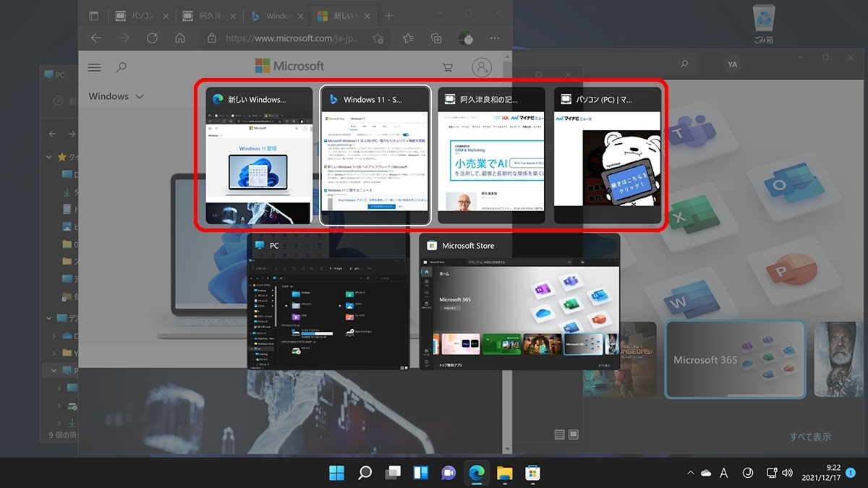The image size is (868, 488).
Task: Open Task View from the taskbar
Action: 393,473
